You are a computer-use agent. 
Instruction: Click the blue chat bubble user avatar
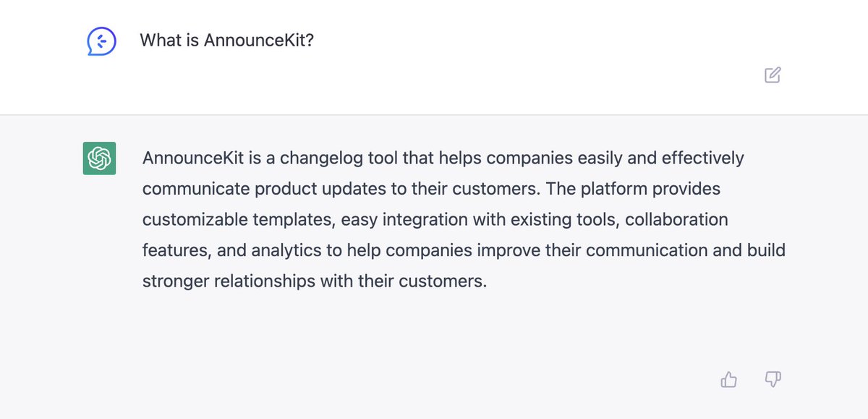pos(101,42)
